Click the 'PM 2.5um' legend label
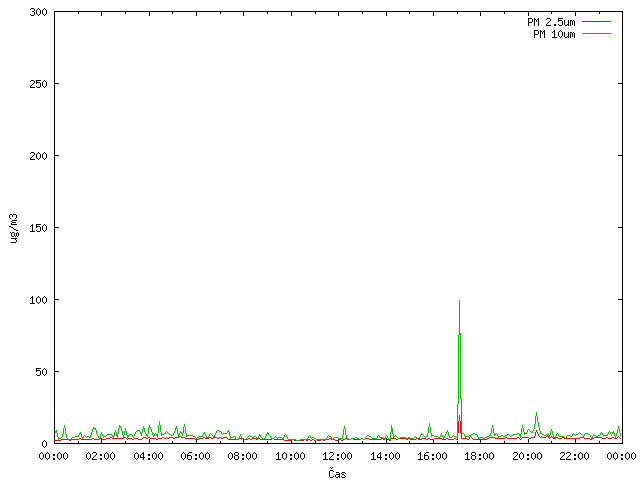Viewport: 640px width, 480px height. coord(551,22)
